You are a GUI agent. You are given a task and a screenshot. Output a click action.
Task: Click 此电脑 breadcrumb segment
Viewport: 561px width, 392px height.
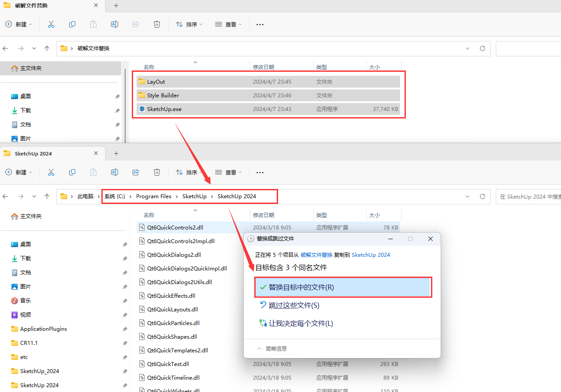85,196
